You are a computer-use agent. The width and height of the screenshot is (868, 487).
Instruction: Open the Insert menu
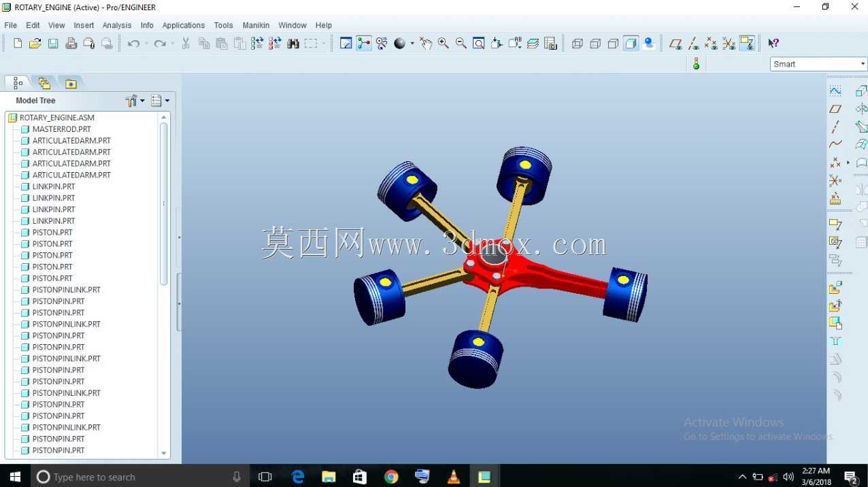tap(84, 25)
